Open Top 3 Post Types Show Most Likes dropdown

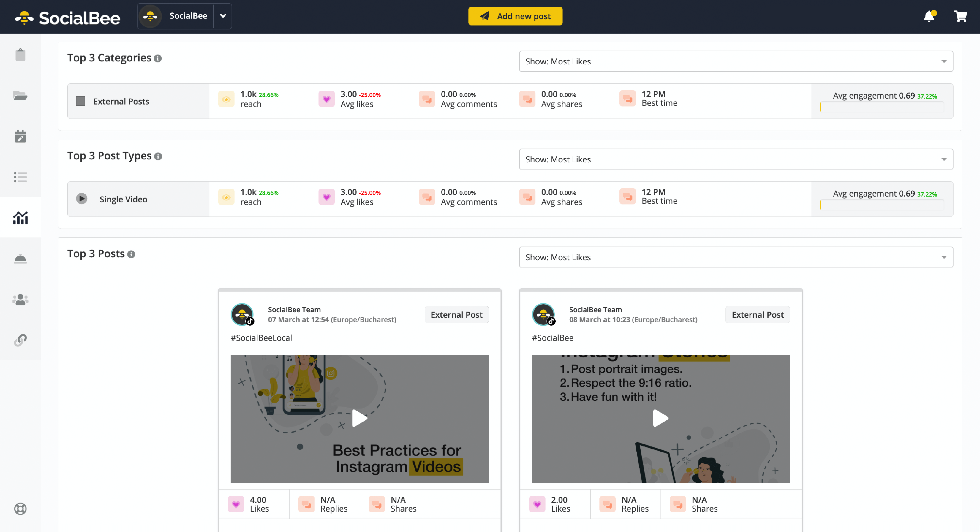click(x=736, y=159)
